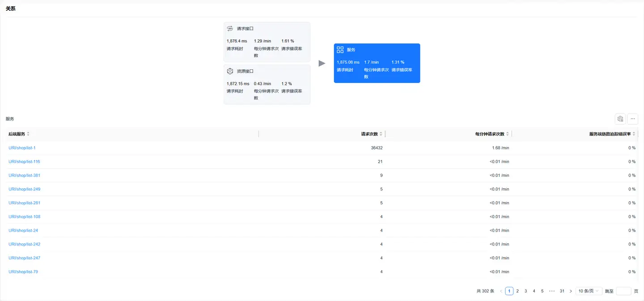Click the 服务 grid icon in blue card
This screenshot has width=644, height=301.
(x=340, y=50)
